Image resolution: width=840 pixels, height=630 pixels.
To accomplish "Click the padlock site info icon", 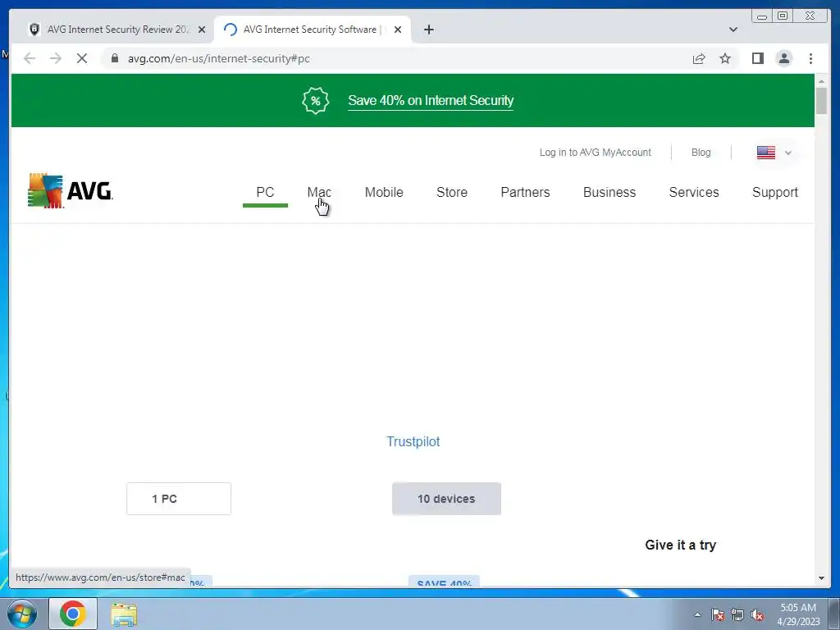I will (x=115, y=58).
